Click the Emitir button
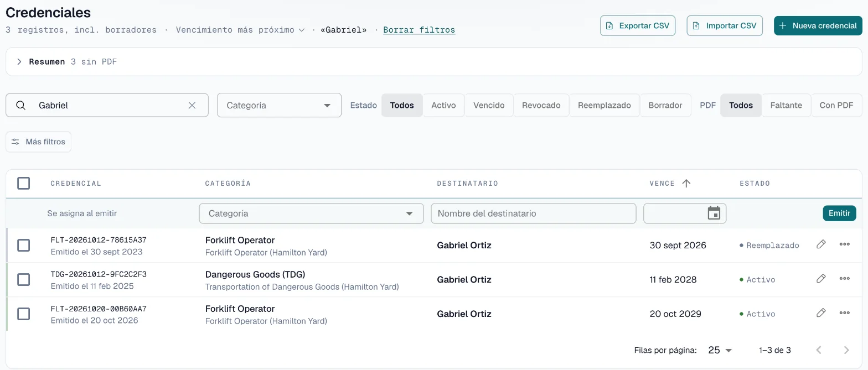 coord(839,213)
